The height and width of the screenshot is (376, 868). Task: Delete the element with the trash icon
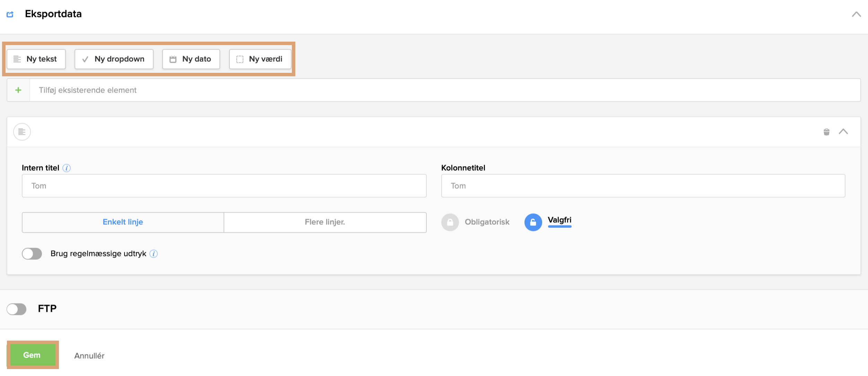tap(826, 132)
